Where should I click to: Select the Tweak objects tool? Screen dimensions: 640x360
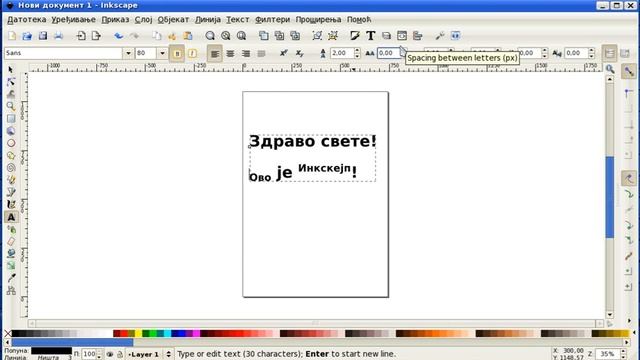coord(11,94)
